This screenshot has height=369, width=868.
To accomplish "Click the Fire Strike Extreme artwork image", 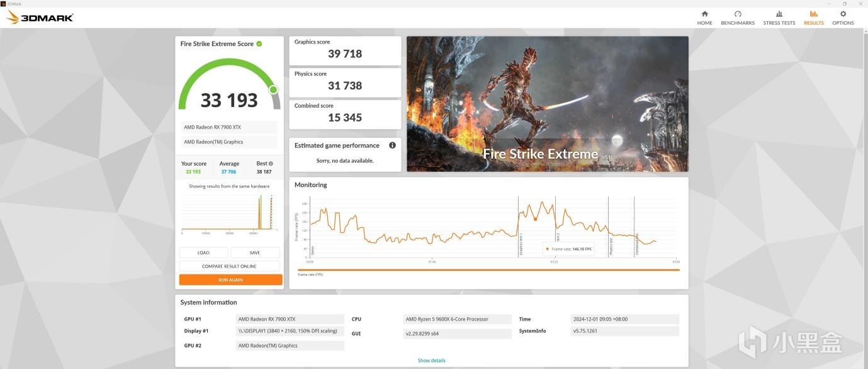I will (x=548, y=104).
